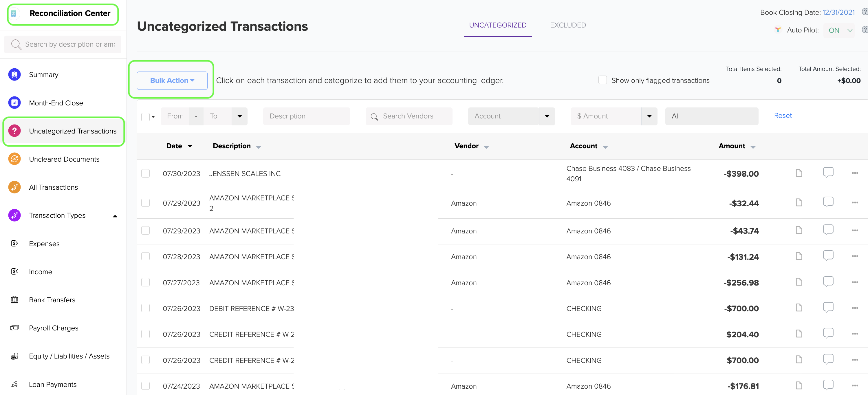Collapse the Transaction Types group
This screenshot has width=868, height=395.
click(115, 216)
